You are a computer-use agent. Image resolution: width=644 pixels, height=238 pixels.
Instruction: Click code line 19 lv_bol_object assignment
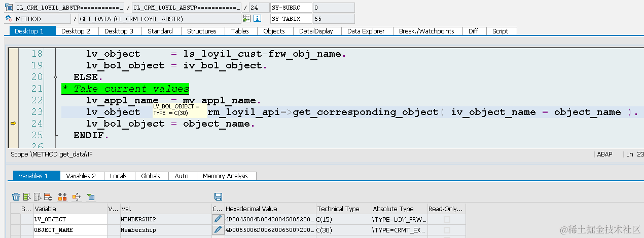pos(176,65)
